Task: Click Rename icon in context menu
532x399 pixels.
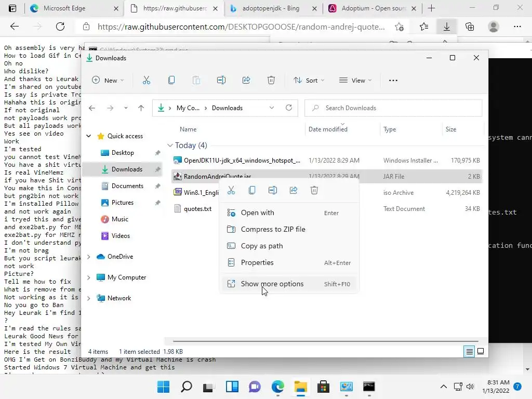Action: (273, 190)
